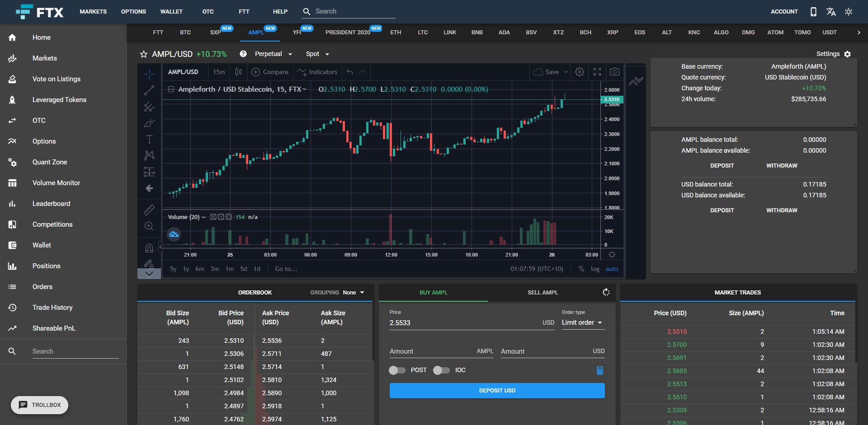Toggle the POST order switch
The image size is (868, 425).
pyautogui.click(x=397, y=370)
